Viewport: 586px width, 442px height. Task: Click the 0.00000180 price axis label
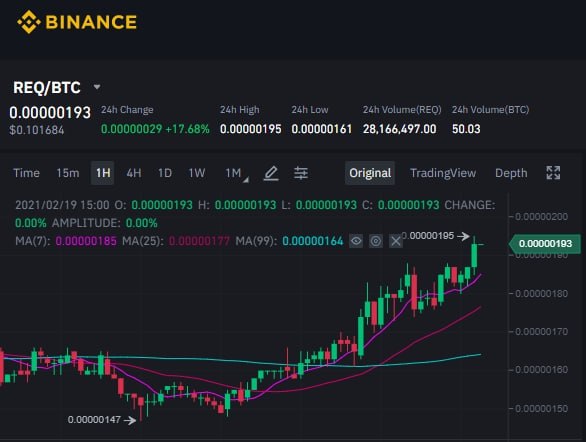click(x=542, y=294)
